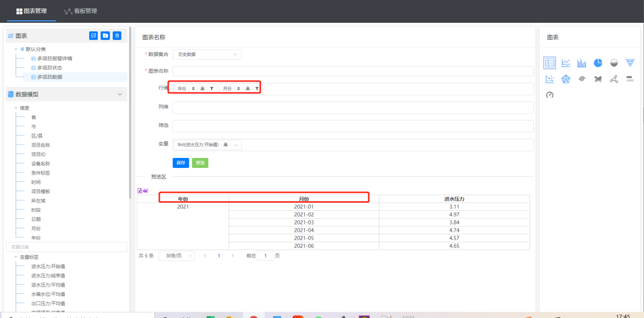Click the new folder icon in 图表 panel
Image resolution: width=644 pixels, height=318 pixels.
(105, 36)
